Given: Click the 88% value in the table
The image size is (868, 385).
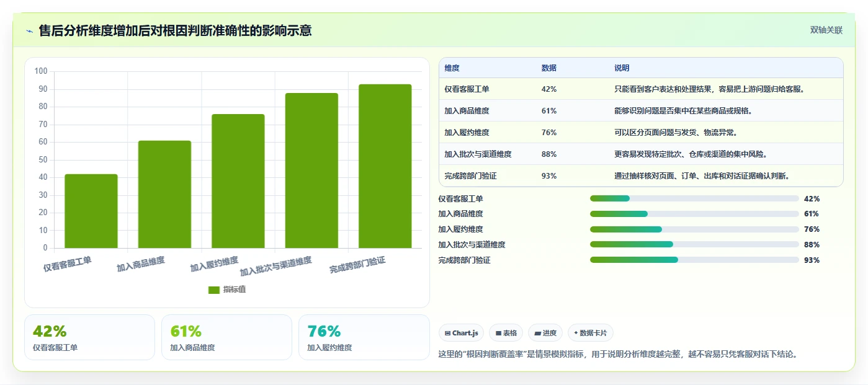Looking at the screenshot, I should point(548,154).
